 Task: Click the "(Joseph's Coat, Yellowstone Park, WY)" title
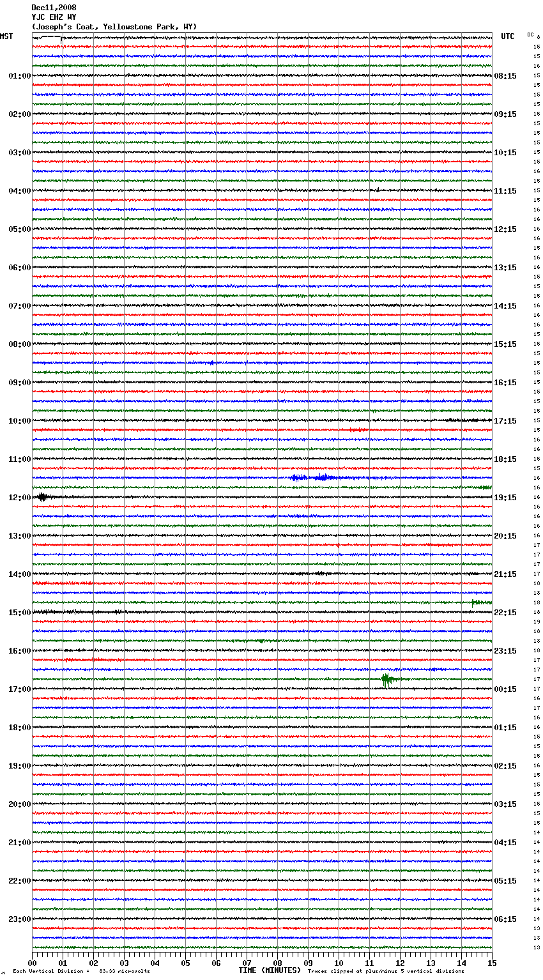coord(114,27)
